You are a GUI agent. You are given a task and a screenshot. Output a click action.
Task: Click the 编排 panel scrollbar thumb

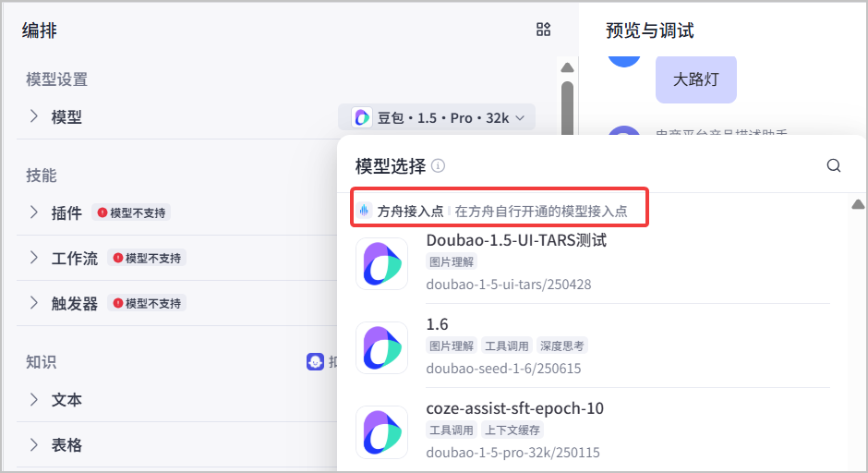[567, 109]
